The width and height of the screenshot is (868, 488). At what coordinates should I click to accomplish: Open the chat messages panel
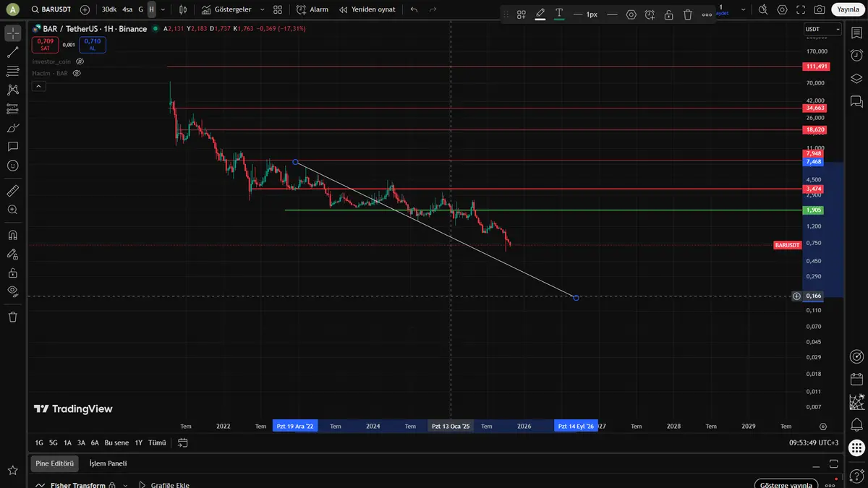click(x=856, y=101)
